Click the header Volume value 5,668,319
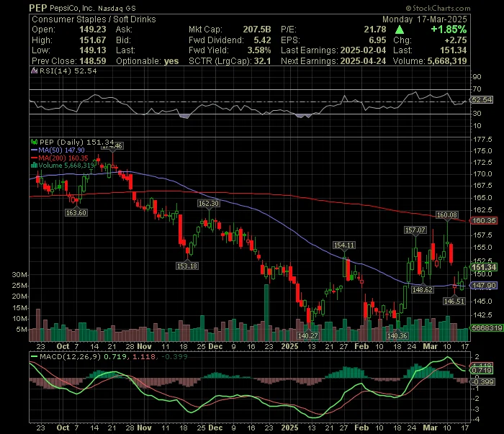Image resolution: width=504 pixels, height=434 pixels. [447, 61]
